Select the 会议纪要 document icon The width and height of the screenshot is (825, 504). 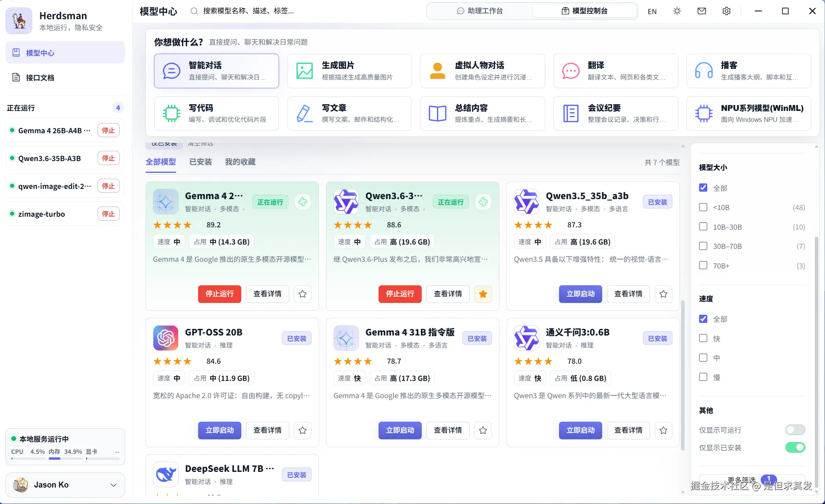571,114
